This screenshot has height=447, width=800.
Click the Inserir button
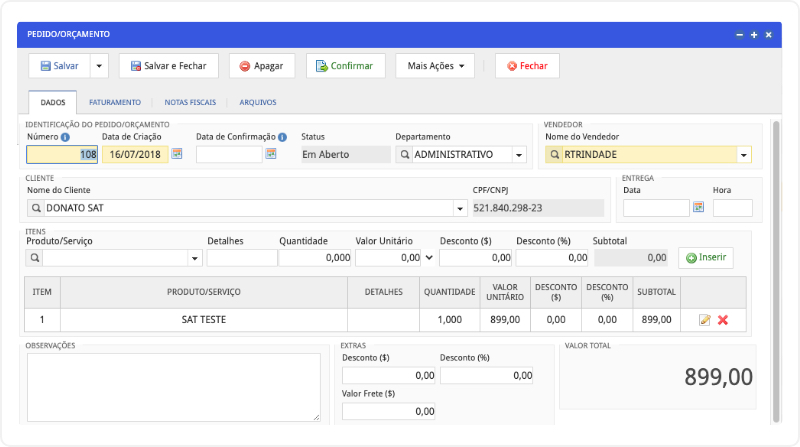click(706, 257)
